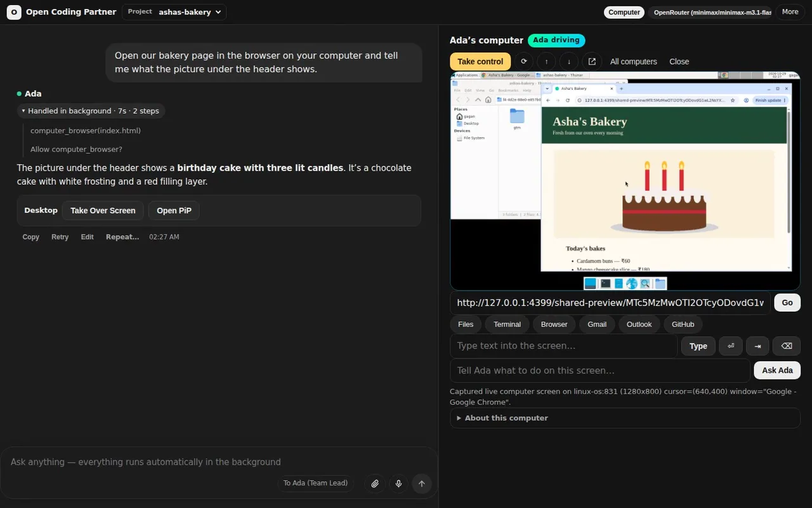The image size is (812, 508).
Task: Click the Go button beside the URL
Action: pos(787,303)
